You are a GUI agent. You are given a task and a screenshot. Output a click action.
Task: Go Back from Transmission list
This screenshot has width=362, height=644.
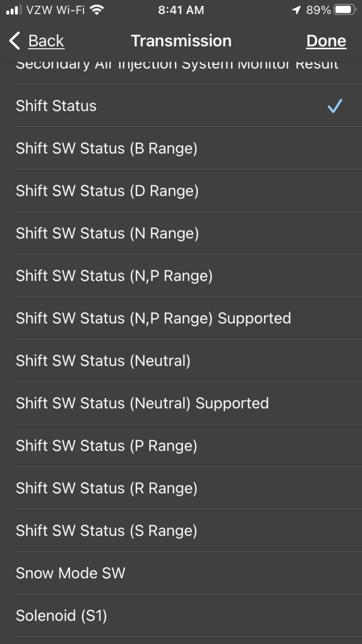tap(37, 41)
